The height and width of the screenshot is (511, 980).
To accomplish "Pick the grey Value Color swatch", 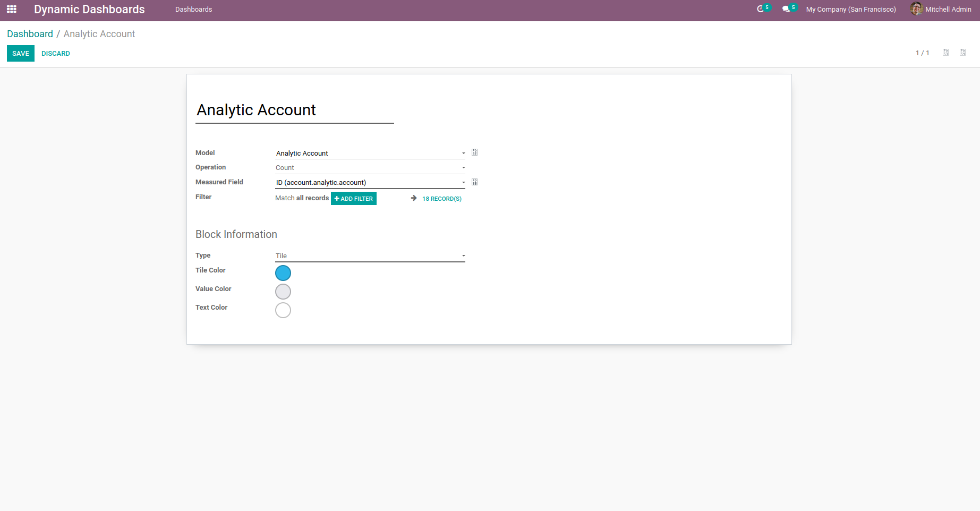I will click(283, 292).
